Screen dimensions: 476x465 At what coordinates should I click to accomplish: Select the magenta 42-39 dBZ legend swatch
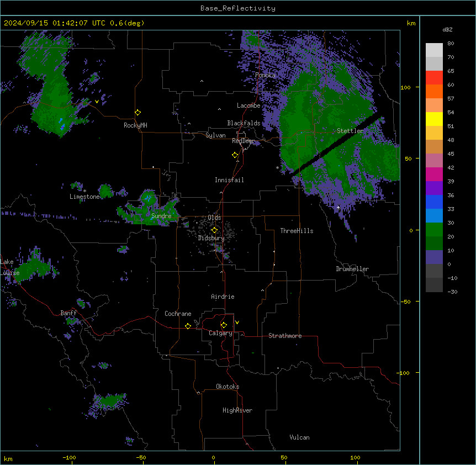click(434, 174)
